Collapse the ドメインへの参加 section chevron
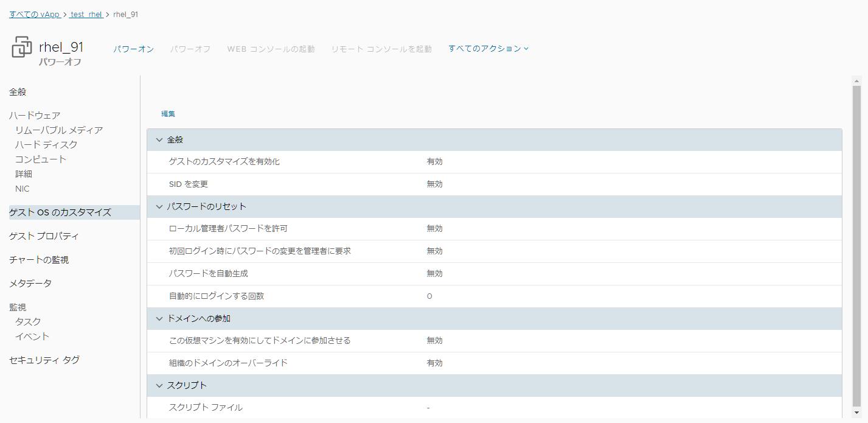This screenshot has width=868, height=423. (x=159, y=319)
